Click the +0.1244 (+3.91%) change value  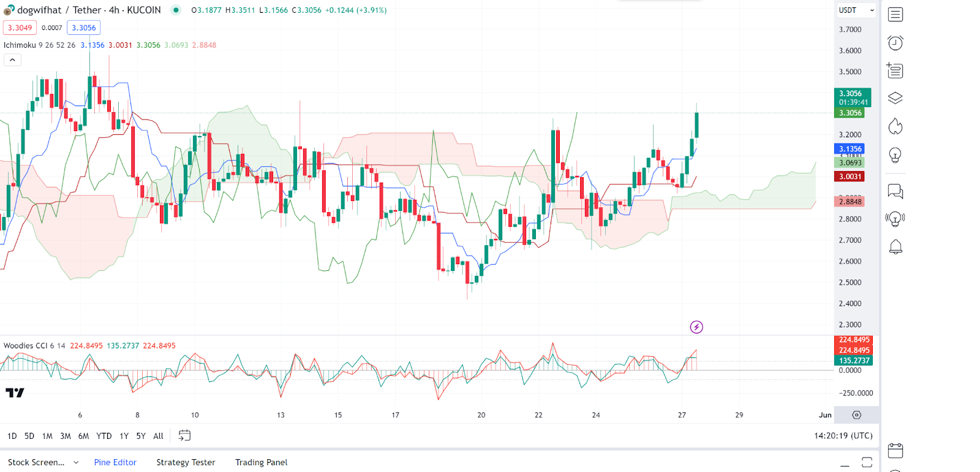[355, 10]
